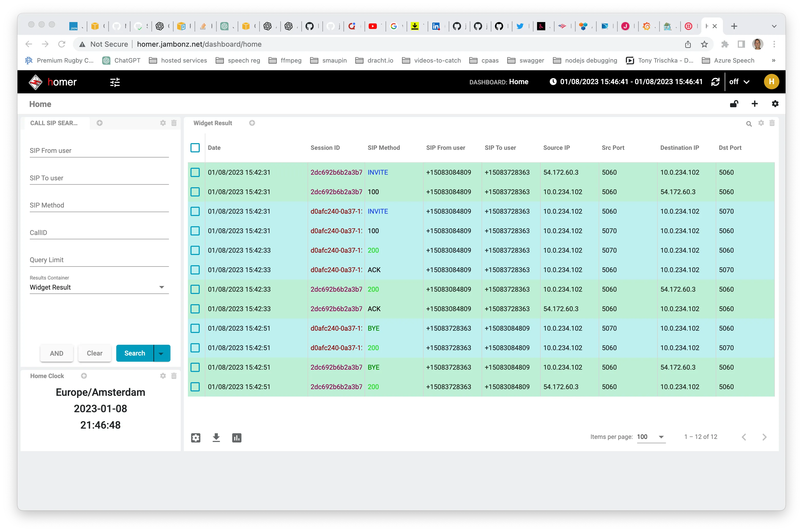Screen dimensions: 803x532
Task: Open Home Clock settings gear icon
Action: tap(163, 376)
